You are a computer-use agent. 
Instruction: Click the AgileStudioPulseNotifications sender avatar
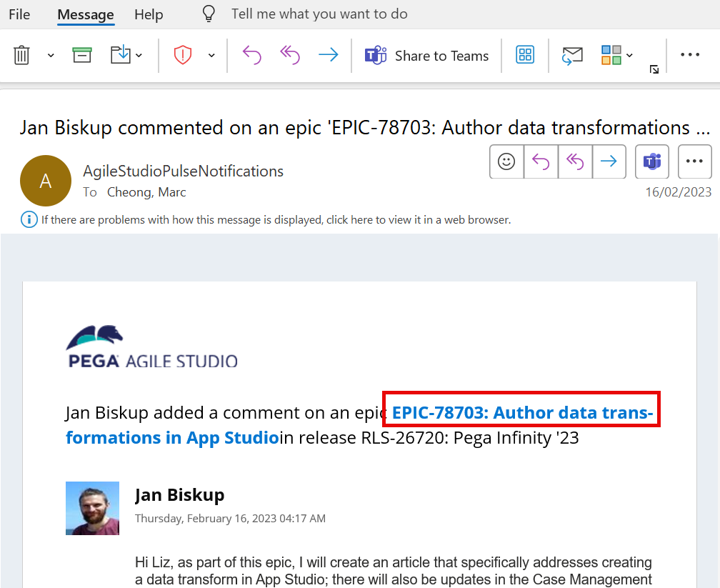click(x=46, y=181)
